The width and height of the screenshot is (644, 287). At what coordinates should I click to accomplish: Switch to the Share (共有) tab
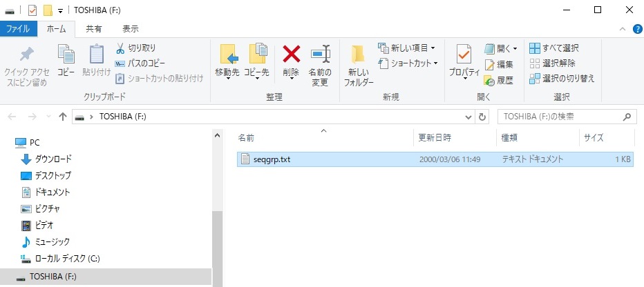pos(94,29)
